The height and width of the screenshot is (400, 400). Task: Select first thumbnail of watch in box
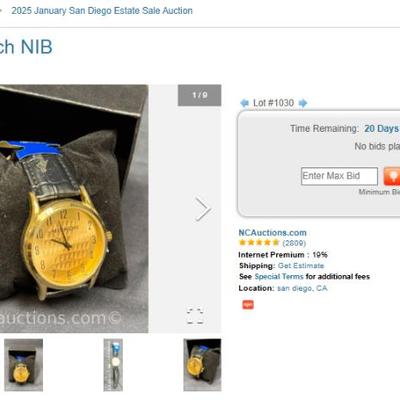coord(23,365)
